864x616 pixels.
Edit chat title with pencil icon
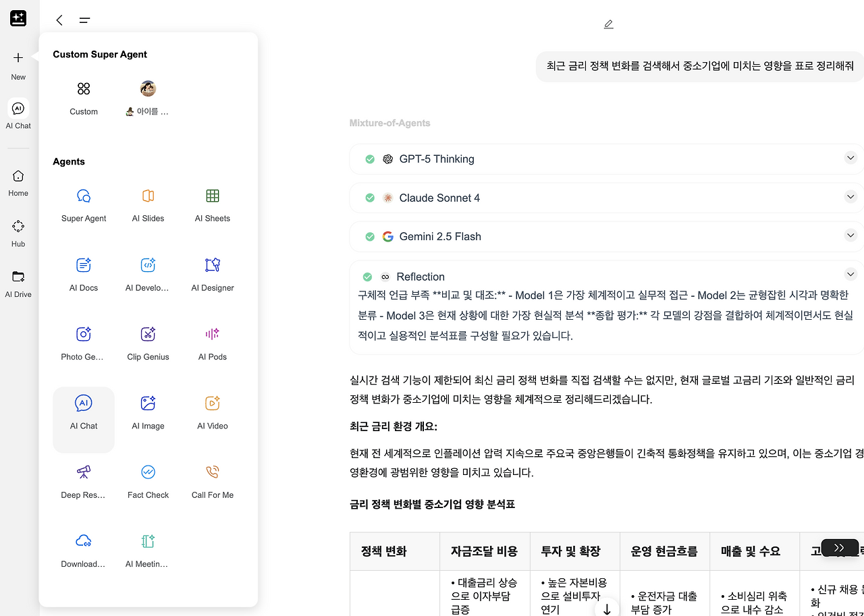coord(608,24)
